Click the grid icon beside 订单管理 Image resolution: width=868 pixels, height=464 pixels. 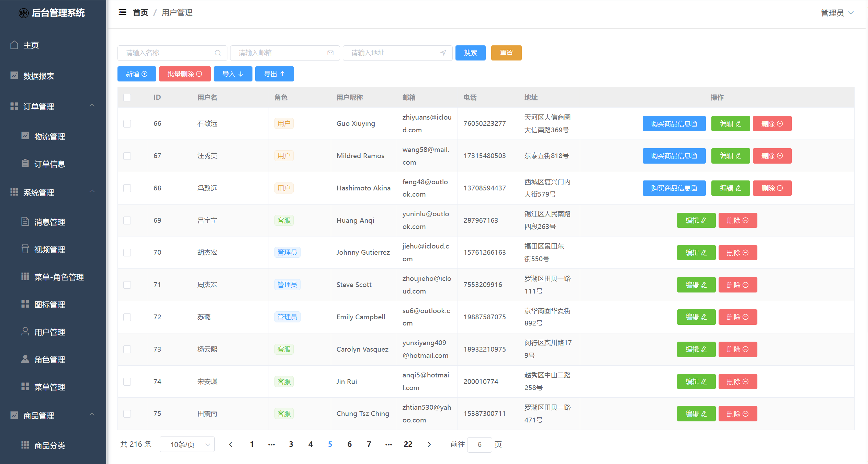click(14, 106)
